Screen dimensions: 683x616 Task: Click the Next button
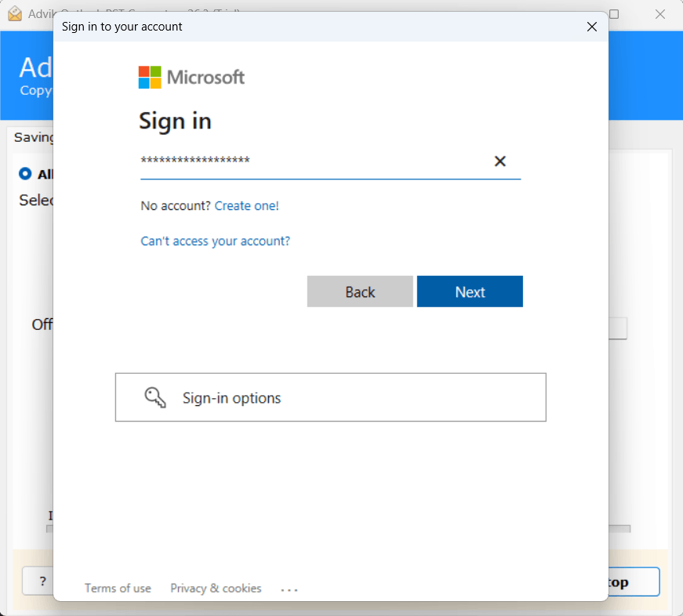pos(470,292)
